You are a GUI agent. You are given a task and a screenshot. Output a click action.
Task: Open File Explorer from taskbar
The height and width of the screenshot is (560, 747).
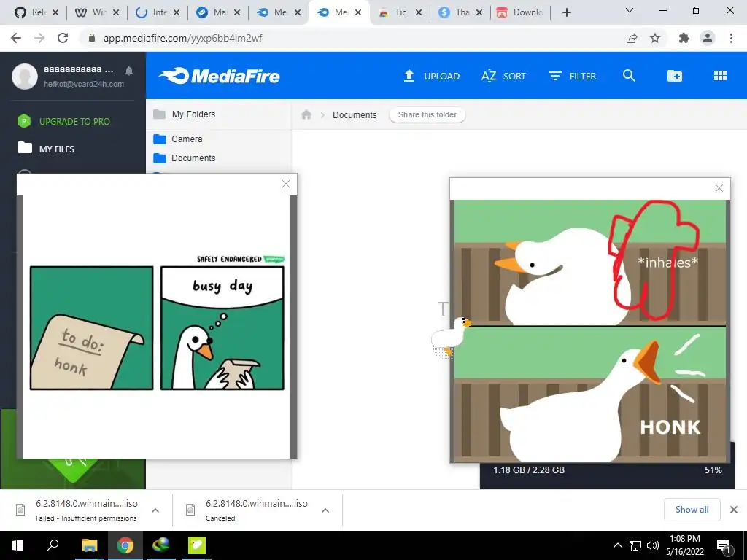coord(89,545)
